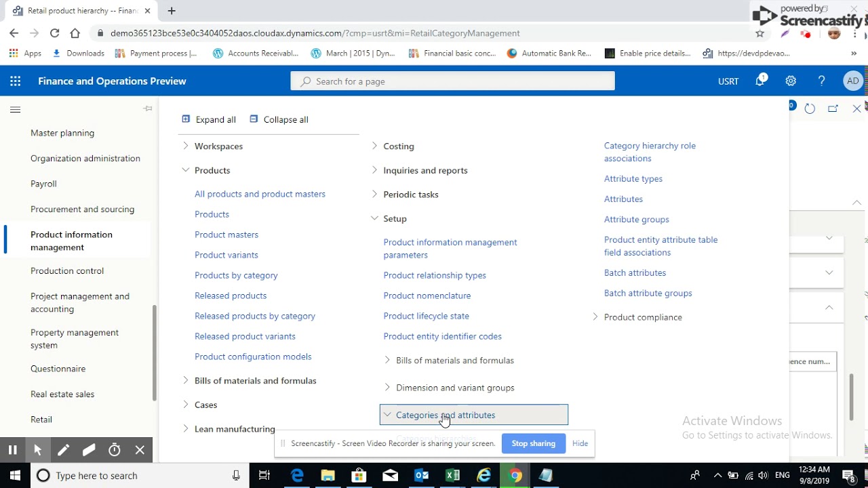Go to browser Home page

point(75,33)
